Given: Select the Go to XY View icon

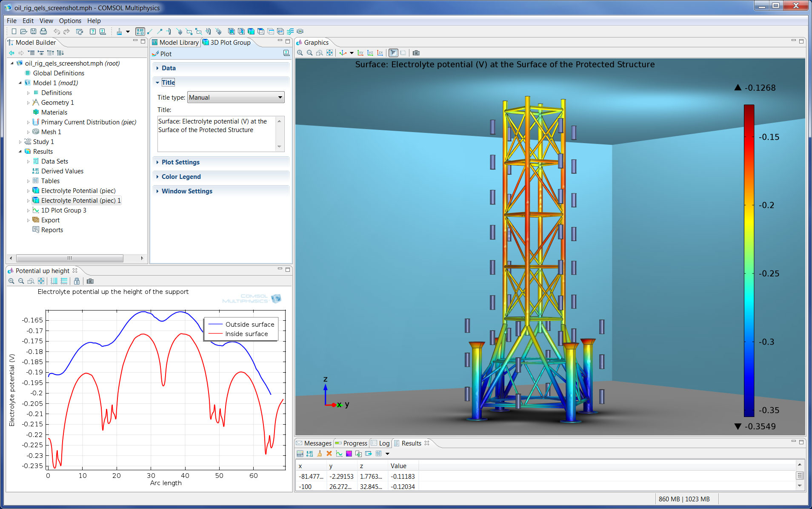Looking at the screenshot, I should coord(360,53).
